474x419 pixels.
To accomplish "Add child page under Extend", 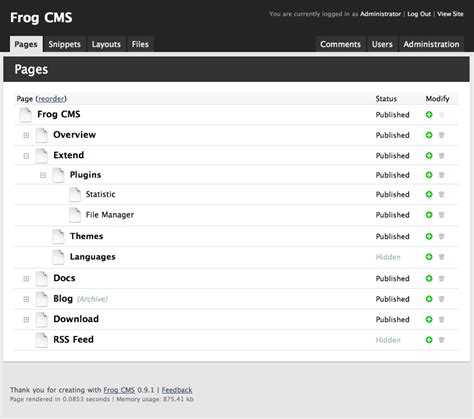I will tap(429, 155).
